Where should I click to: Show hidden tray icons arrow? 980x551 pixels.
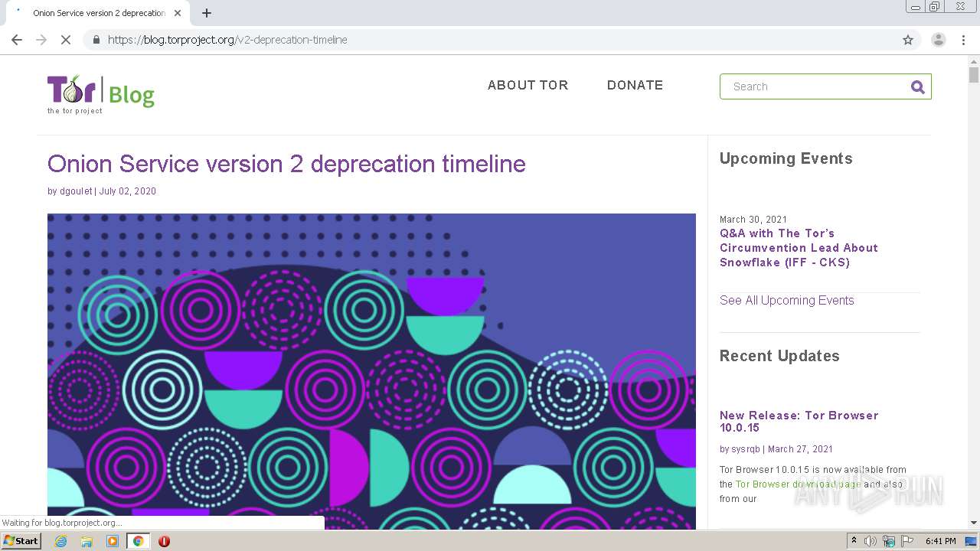click(x=854, y=541)
